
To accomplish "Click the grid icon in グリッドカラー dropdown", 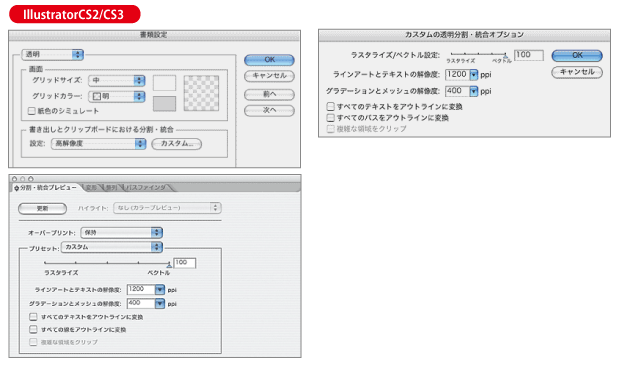I will [97, 96].
